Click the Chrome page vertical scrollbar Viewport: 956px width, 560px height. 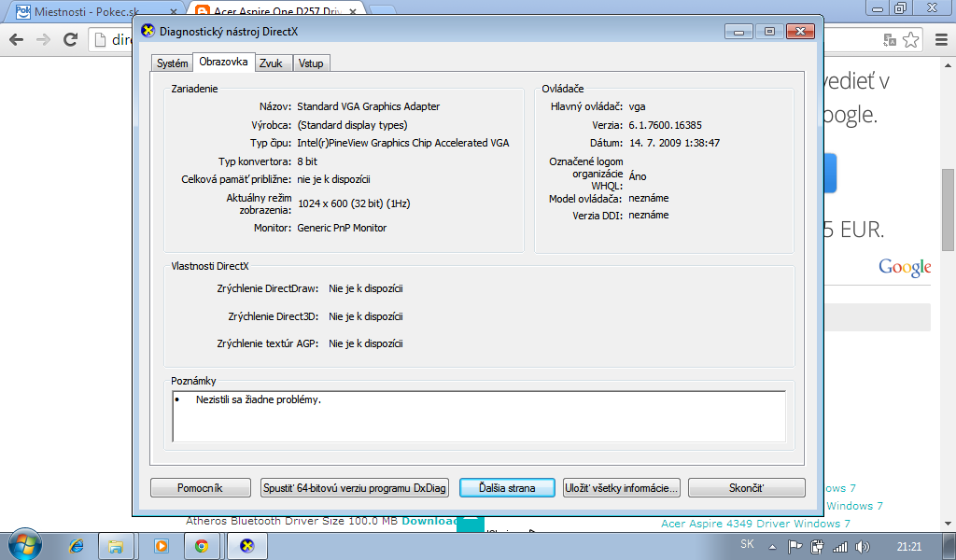[948, 210]
